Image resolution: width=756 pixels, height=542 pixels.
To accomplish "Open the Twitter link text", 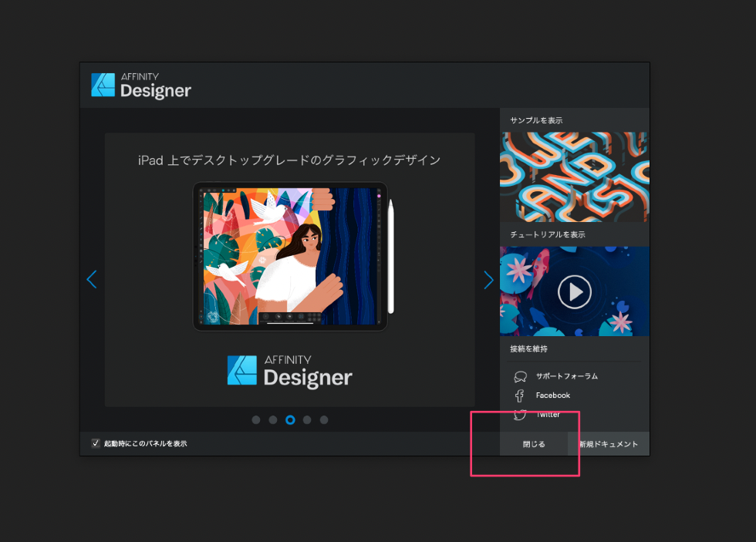I will (548, 415).
